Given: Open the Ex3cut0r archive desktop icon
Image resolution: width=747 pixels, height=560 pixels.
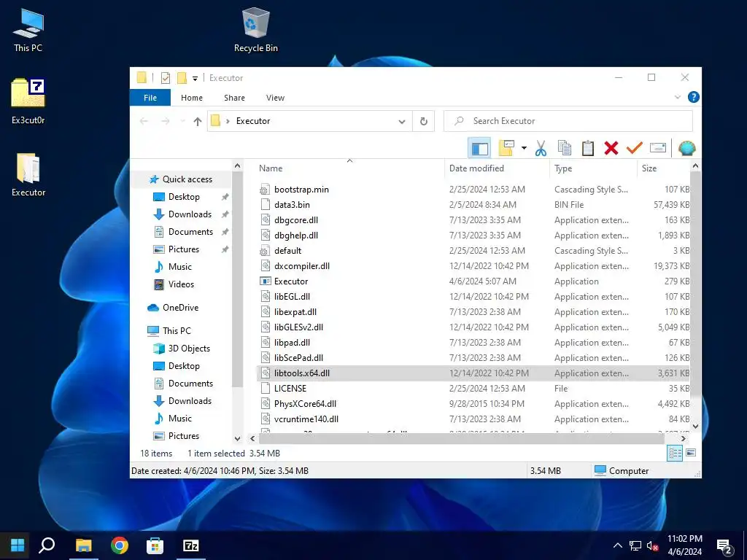Looking at the screenshot, I should (x=28, y=101).
